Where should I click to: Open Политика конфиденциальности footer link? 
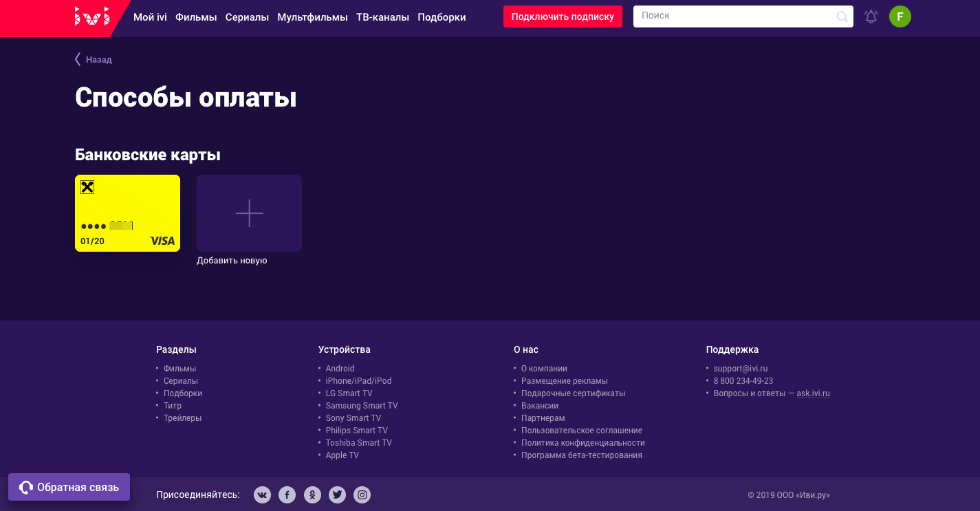582,443
